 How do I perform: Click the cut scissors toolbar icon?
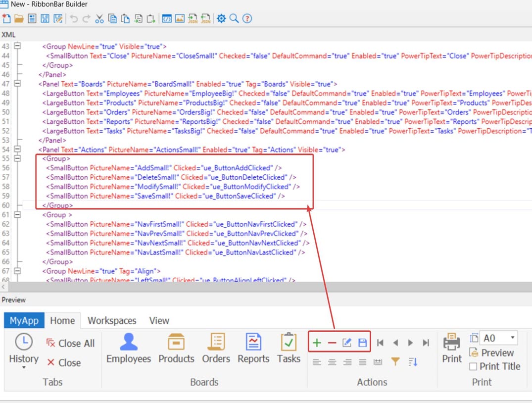(99, 19)
